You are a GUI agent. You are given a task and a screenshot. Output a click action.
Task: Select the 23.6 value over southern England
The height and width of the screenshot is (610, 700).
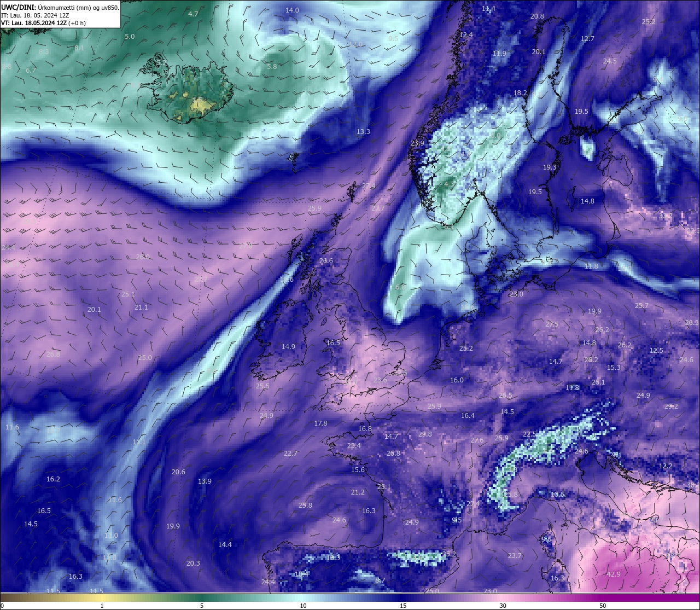coord(380,380)
